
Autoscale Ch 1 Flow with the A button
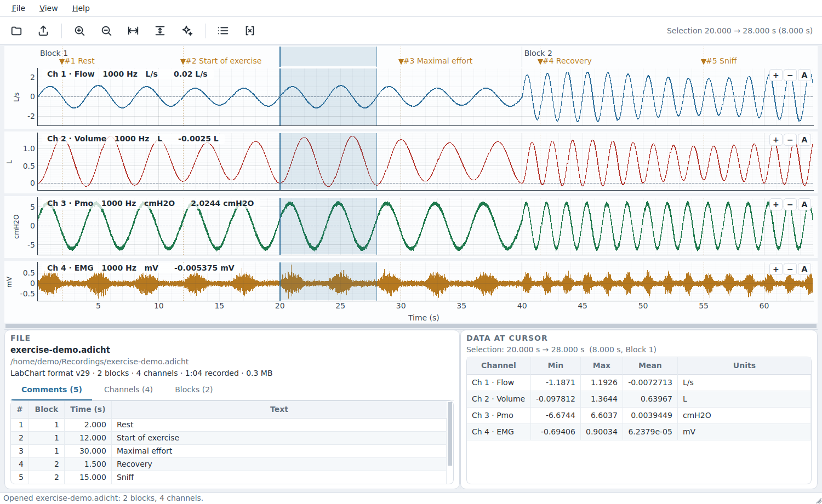(x=804, y=75)
